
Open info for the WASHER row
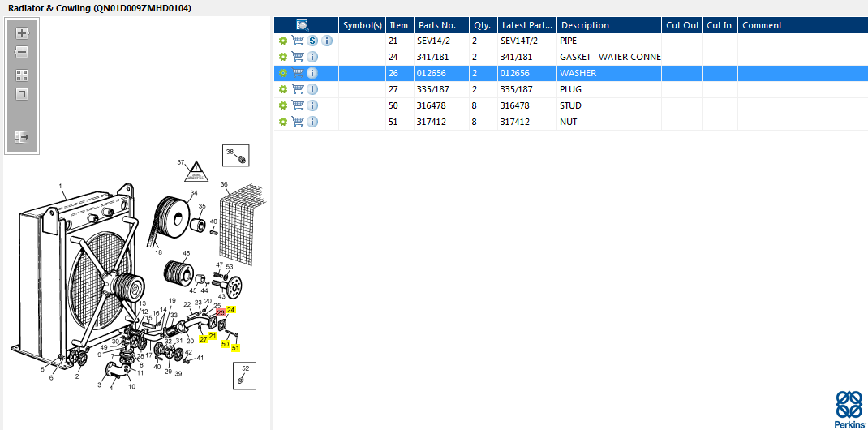(x=312, y=73)
